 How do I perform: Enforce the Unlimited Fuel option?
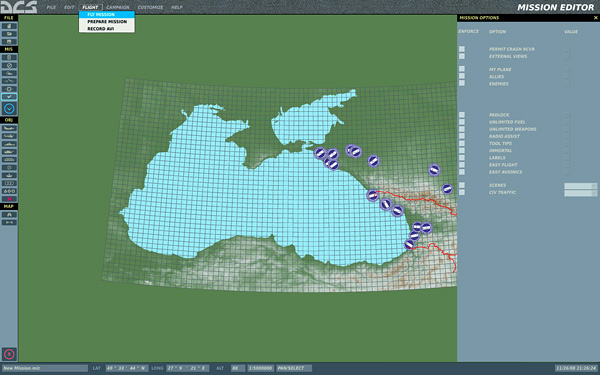(x=462, y=122)
